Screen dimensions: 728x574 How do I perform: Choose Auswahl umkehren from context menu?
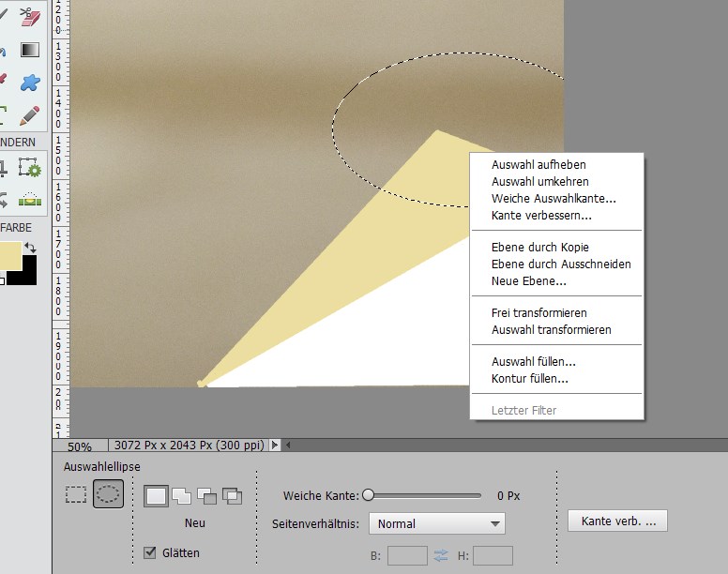556,181
